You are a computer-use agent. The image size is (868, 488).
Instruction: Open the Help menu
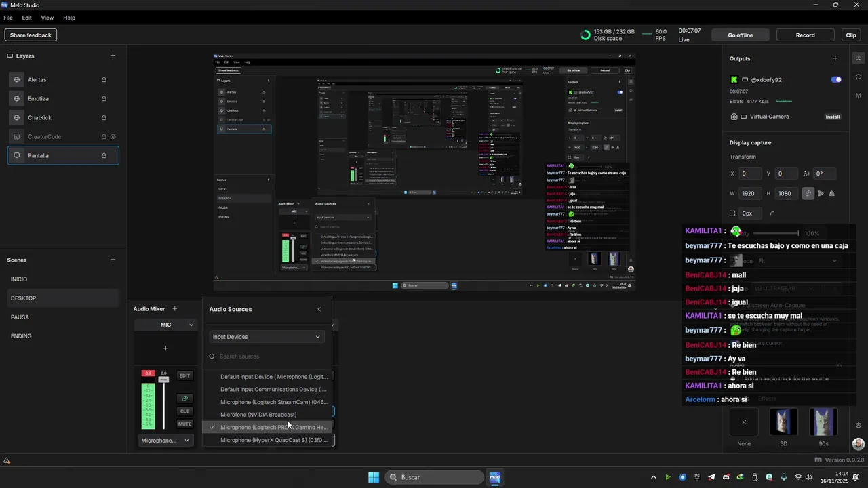[x=69, y=18]
